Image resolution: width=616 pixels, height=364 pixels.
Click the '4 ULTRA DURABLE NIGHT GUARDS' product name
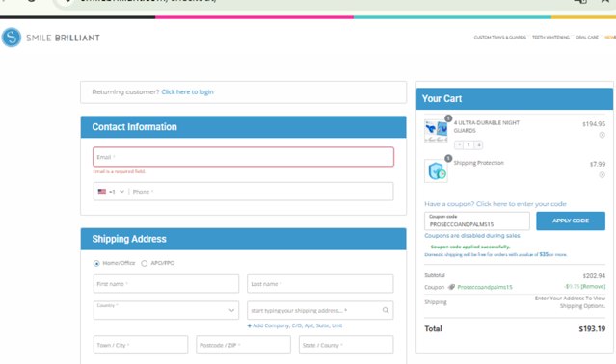(487, 127)
